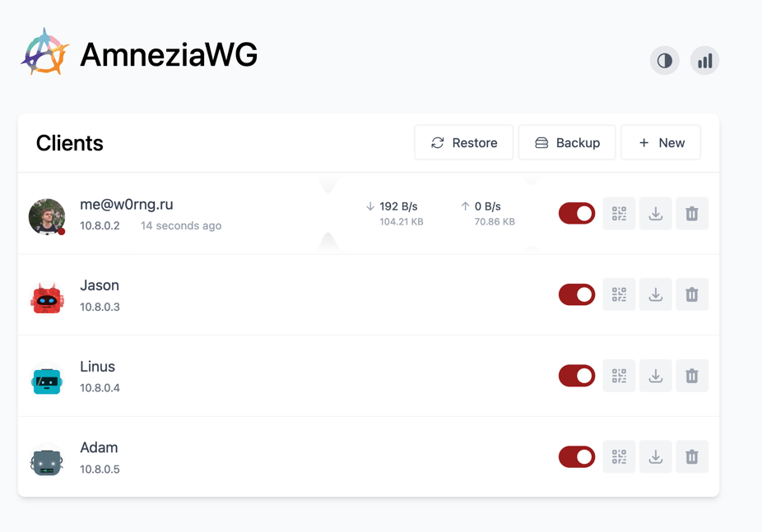The height and width of the screenshot is (532, 762).
Task: Show QR code for Linus
Action: pos(619,376)
